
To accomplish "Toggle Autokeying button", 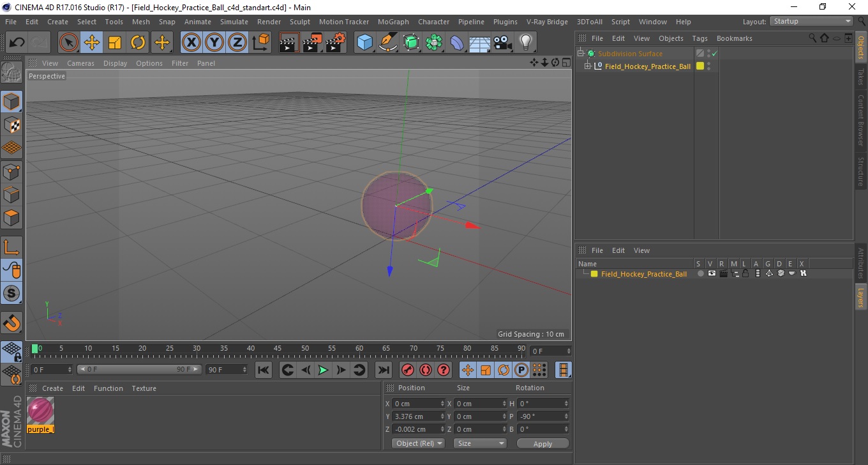I will [426, 370].
